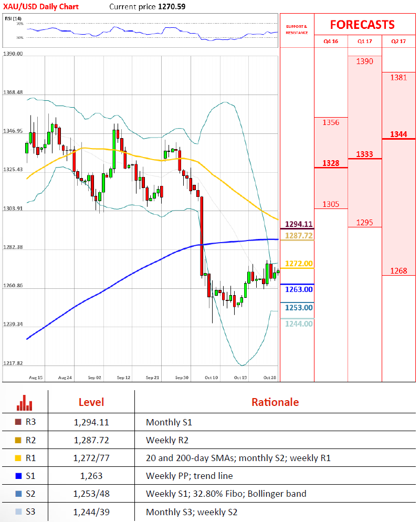Screen dimensions: 420x522
Task: Click the 1,263 level cell
Action: 91,476
